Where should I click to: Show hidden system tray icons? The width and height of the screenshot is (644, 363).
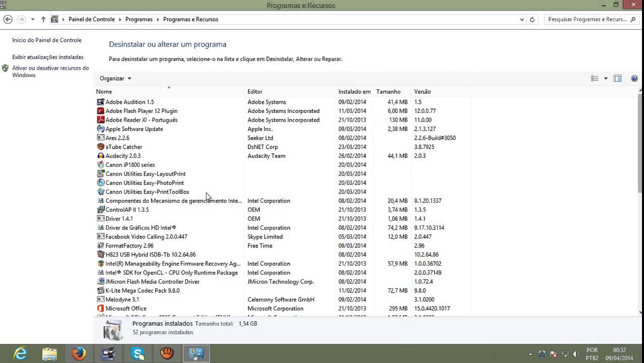[530, 354]
